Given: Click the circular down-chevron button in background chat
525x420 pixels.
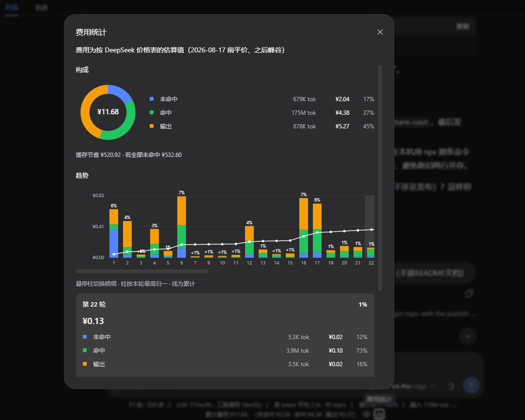Looking at the screenshot, I should [x=468, y=336].
